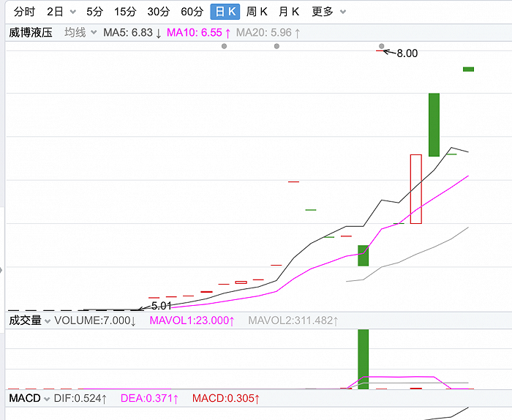
Task: Click the DEA:0.371 readout
Action: [x=149, y=399]
